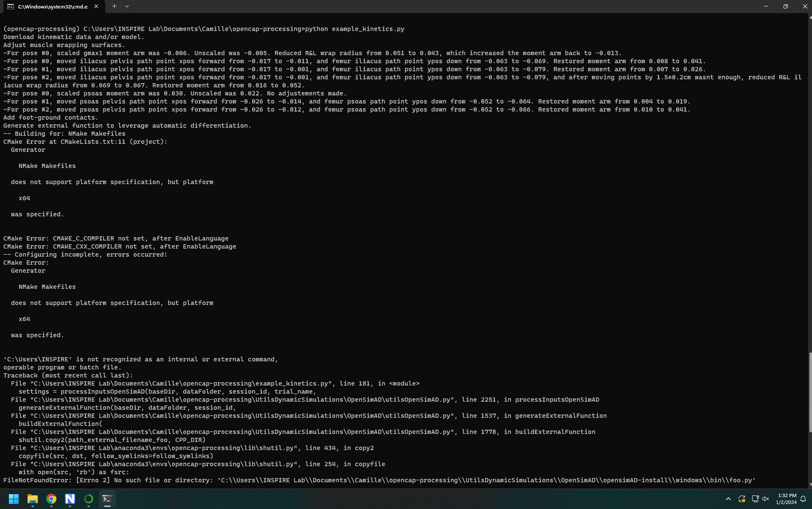This screenshot has height=509, width=812.
Task: Click the 'python example_kinetics.py' command text
Action: (354, 29)
